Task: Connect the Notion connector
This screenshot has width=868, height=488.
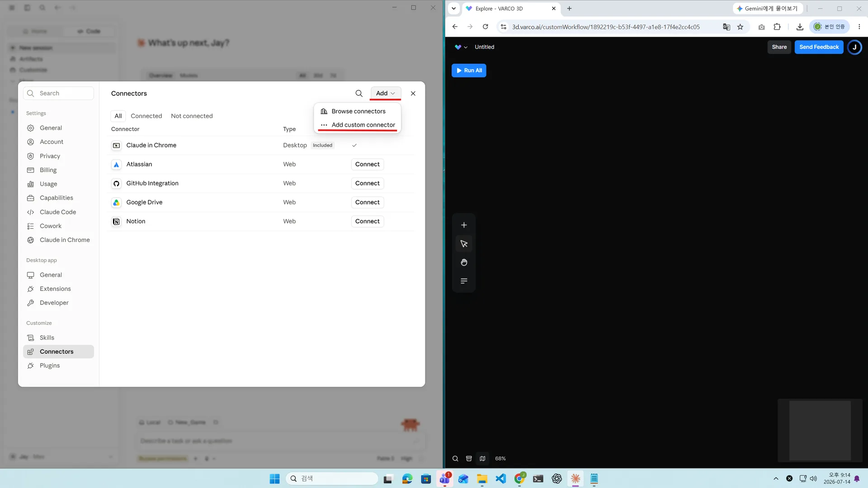Action: (x=367, y=221)
